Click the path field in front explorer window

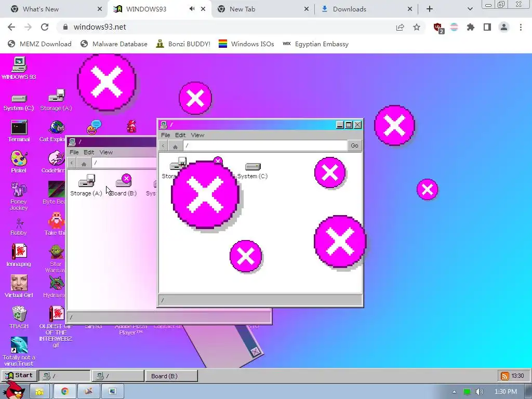(x=265, y=145)
